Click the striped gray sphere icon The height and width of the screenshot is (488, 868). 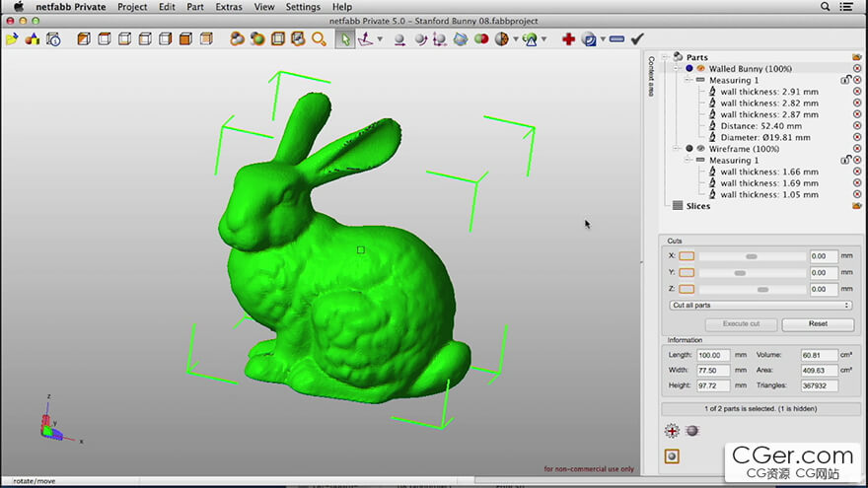point(692,431)
